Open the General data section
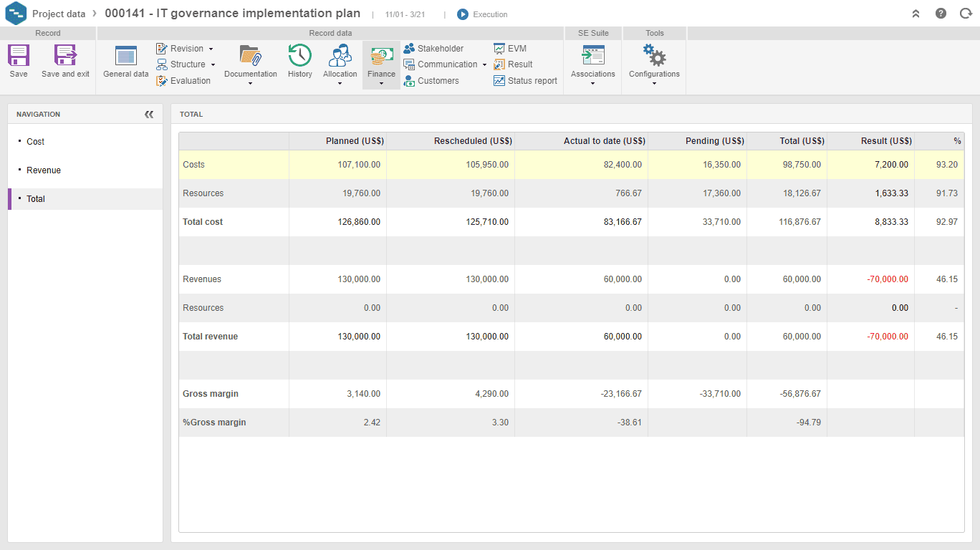980x550 pixels. (x=126, y=56)
